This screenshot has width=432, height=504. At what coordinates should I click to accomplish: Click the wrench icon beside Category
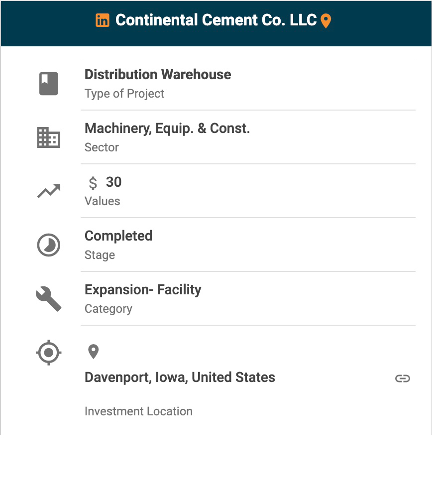(49, 299)
